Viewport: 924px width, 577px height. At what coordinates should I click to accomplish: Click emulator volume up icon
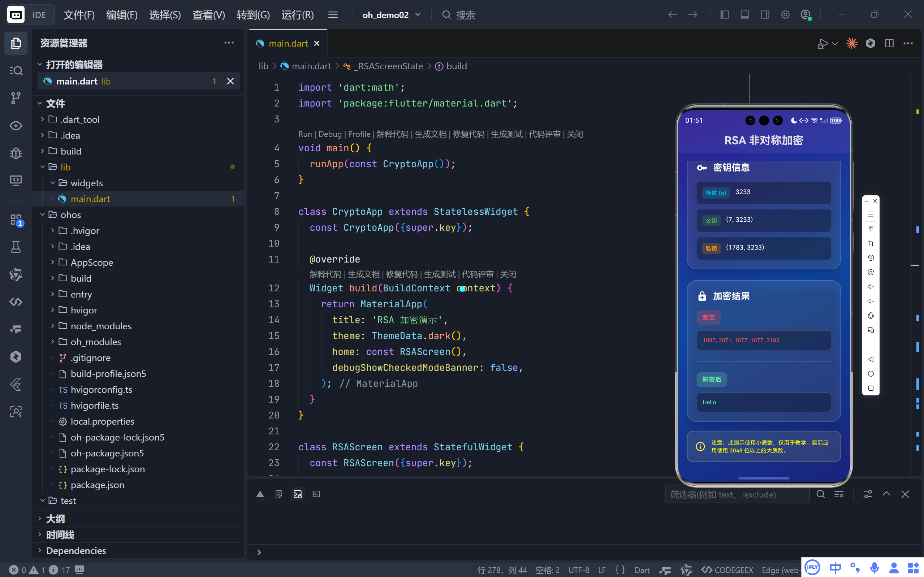(871, 287)
